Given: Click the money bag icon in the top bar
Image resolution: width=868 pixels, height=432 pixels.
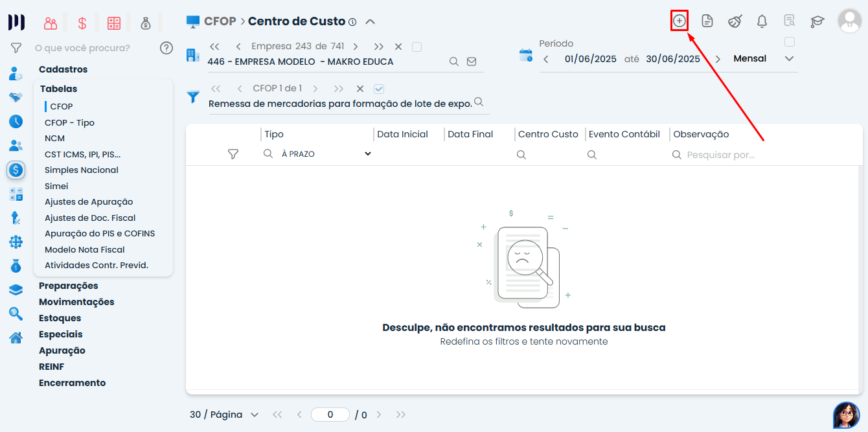Looking at the screenshot, I should (146, 22).
